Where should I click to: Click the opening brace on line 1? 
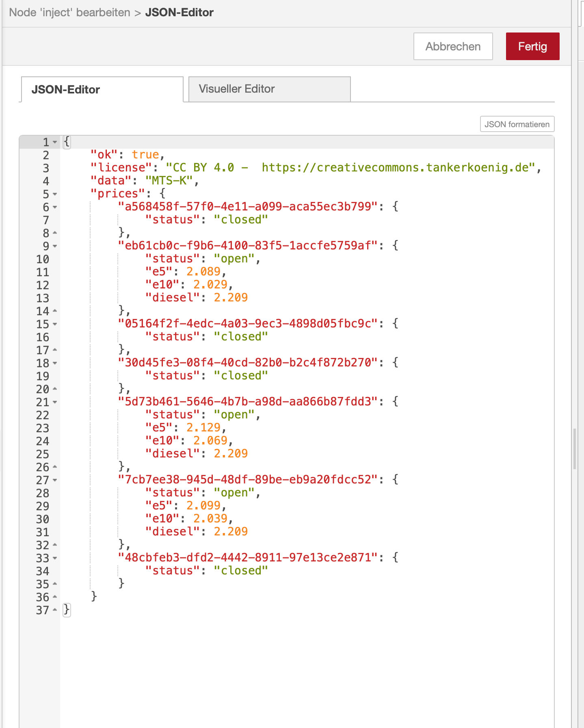coord(67,142)
